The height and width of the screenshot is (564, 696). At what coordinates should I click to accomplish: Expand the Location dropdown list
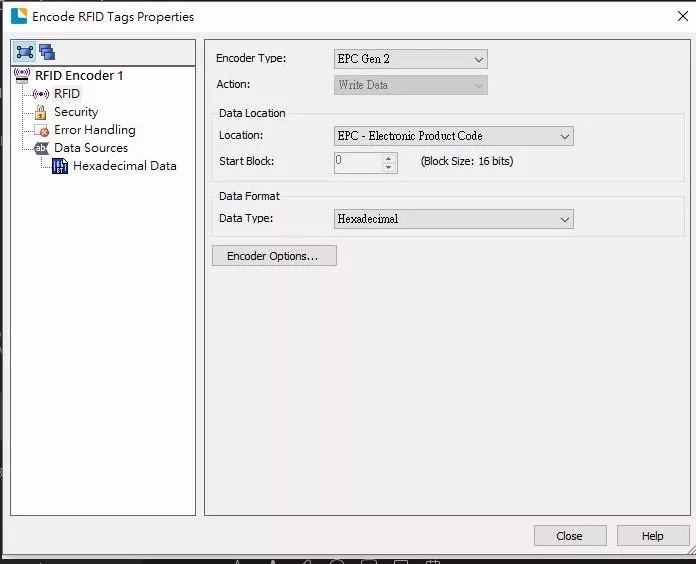pyautogui.click(x=453, y=136)
